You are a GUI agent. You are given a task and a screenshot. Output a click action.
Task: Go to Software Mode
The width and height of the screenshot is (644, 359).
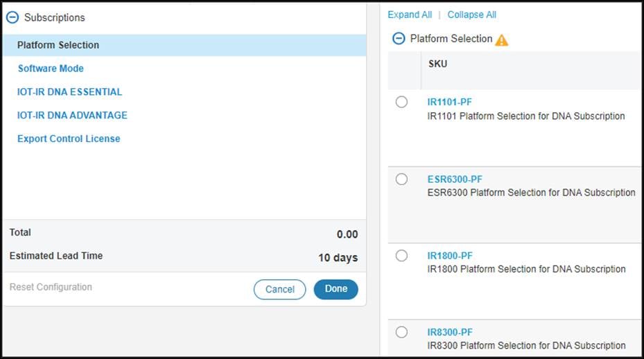(51, 69)
